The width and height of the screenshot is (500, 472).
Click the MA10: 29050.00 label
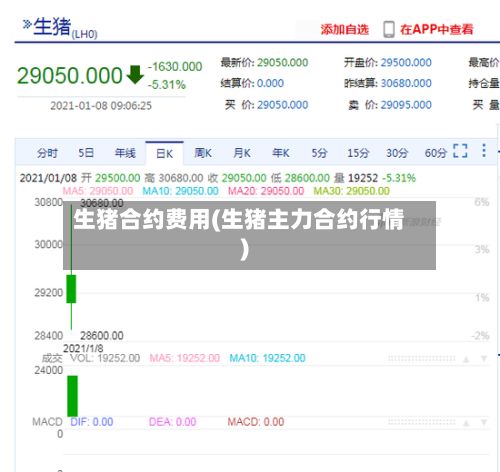pyautogui.click(x=180, y=191)
